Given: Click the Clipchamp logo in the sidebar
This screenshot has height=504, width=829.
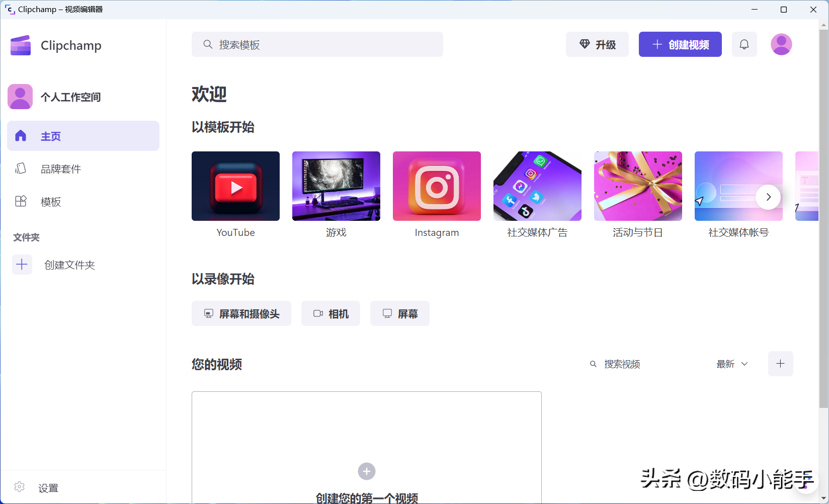Looking at the screenshot, I should [x=21, y=45].
